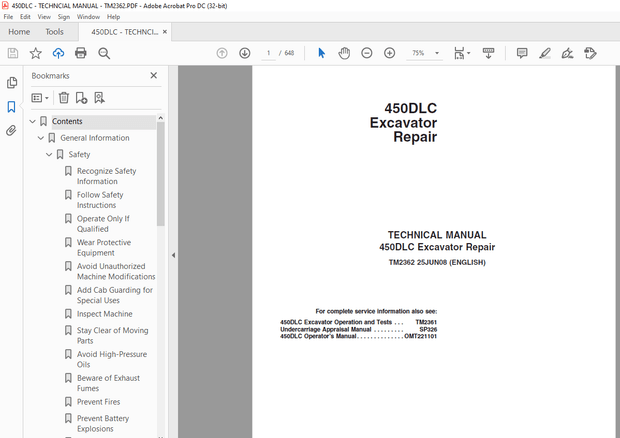620x438 pixels.
Task: Toggle the scrolling read mode icon
Action: pos(488,53)
